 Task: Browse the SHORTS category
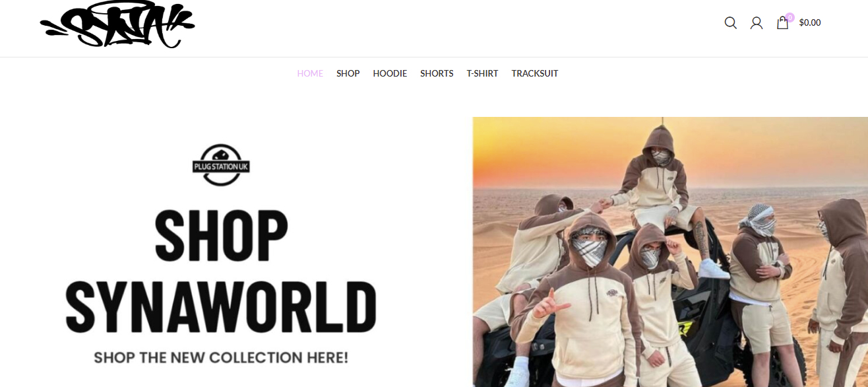click(437, 73)
